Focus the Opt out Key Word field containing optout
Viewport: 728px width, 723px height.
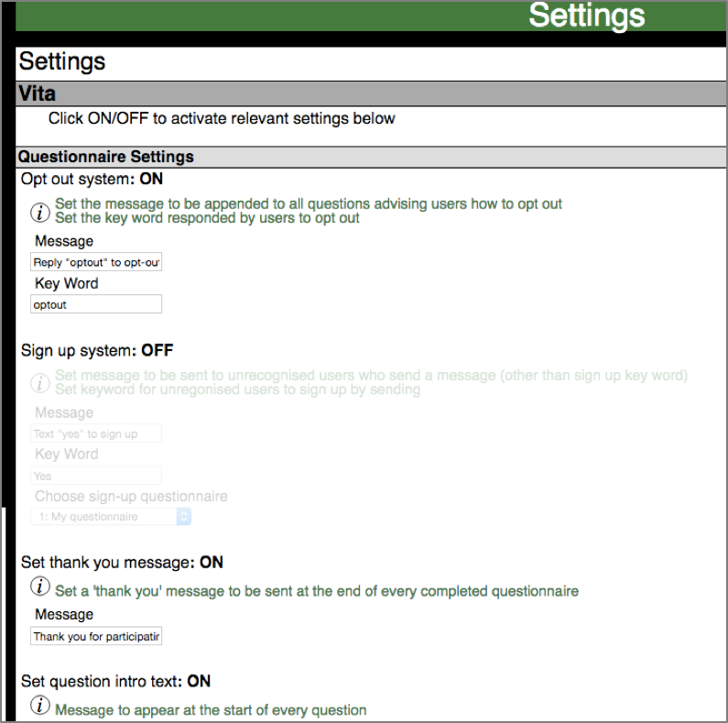click(96, 304)
